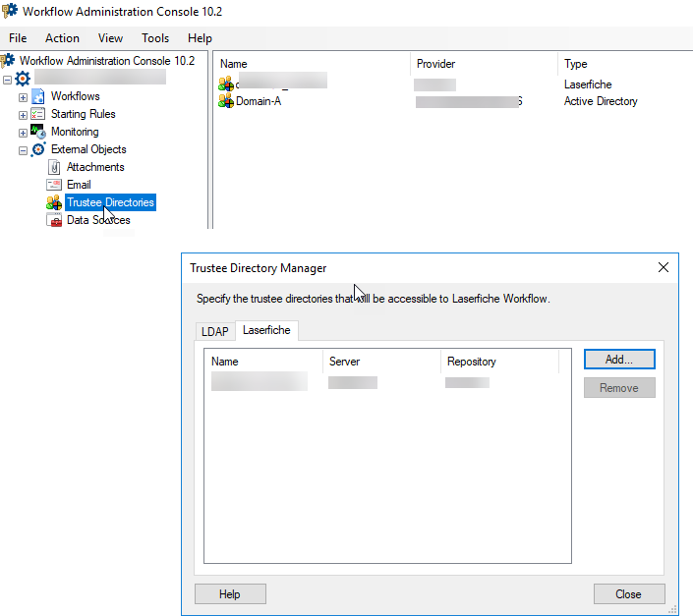Open the Tools menu

[x=155, y=38]
